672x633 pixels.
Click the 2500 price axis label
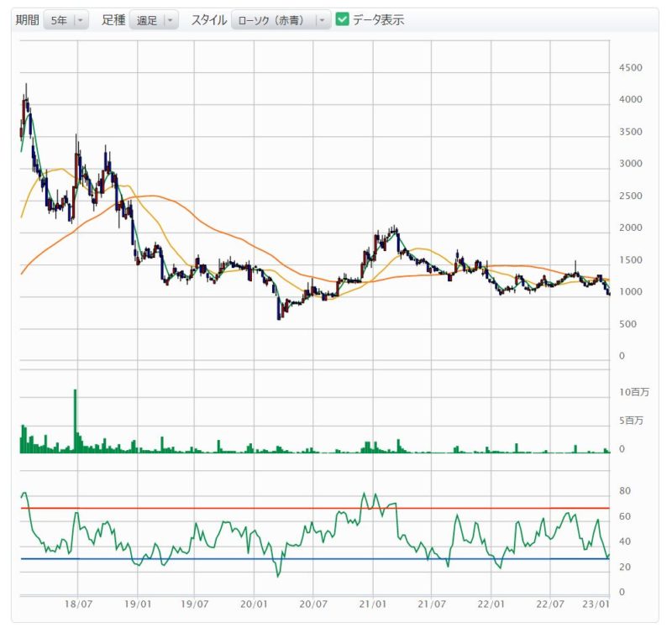click(631, 196)
